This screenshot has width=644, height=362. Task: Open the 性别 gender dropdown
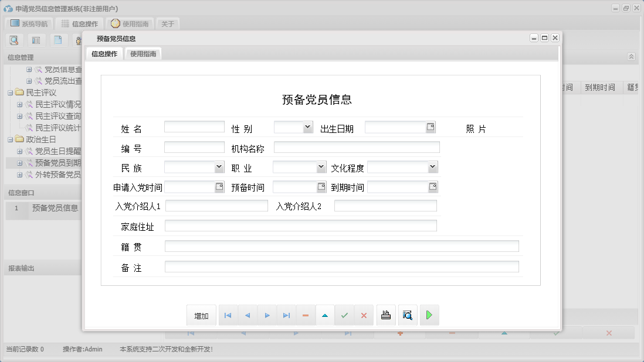click(x=307, y=127)
